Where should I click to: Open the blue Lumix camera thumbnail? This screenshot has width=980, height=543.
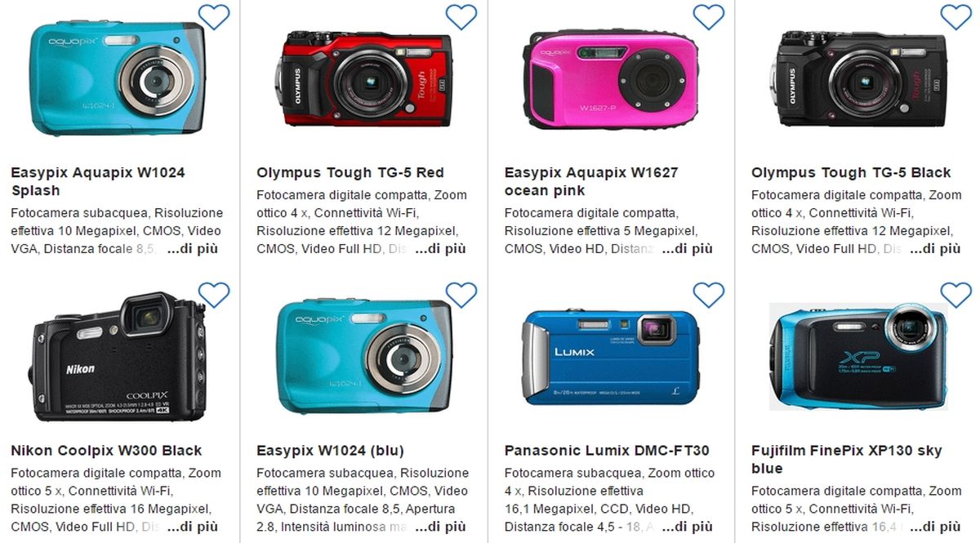click(611, 357)
